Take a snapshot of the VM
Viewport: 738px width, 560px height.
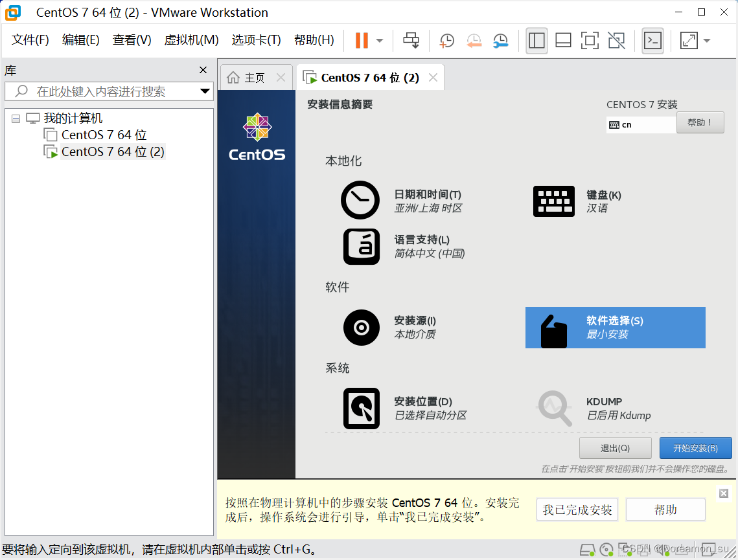click(x=446, y=40)
